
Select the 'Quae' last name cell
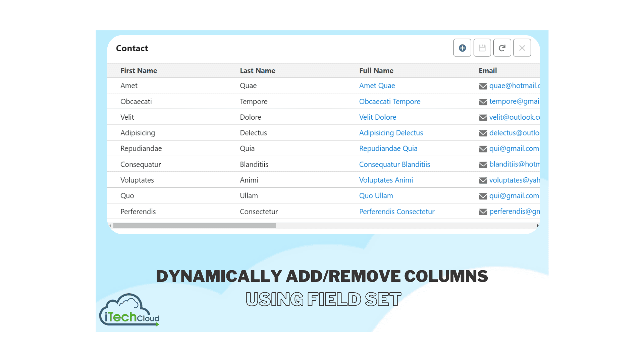[x=248, y=86]
